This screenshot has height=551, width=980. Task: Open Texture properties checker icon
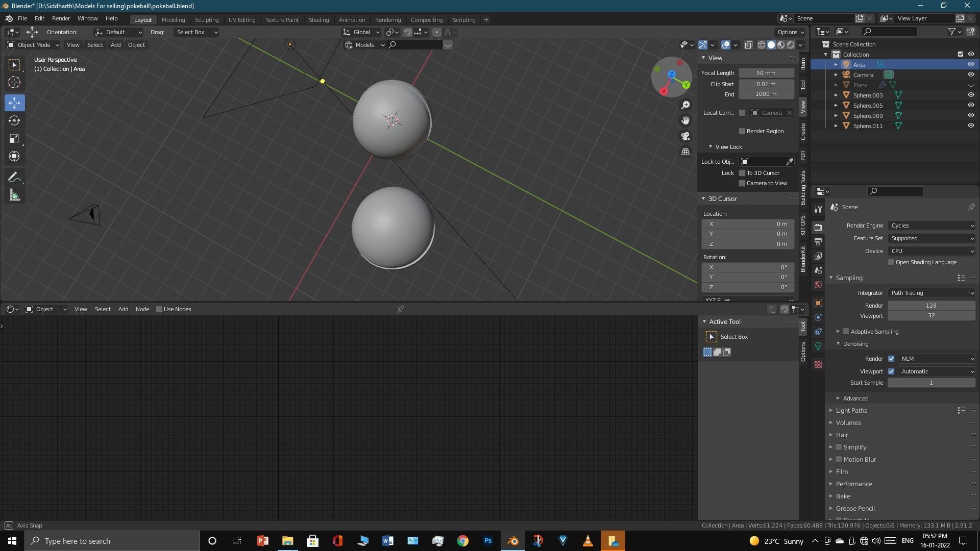(818, 364)
